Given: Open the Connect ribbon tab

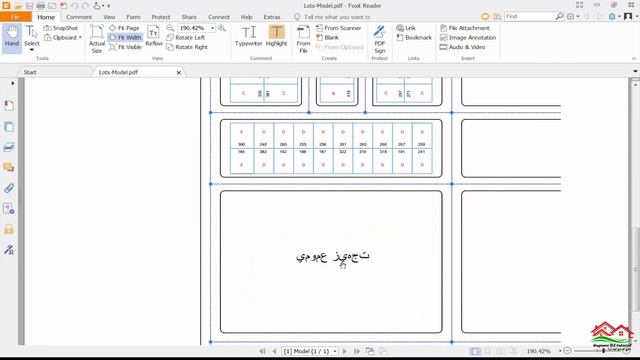Looking at the screenshot, I should 219,17.
